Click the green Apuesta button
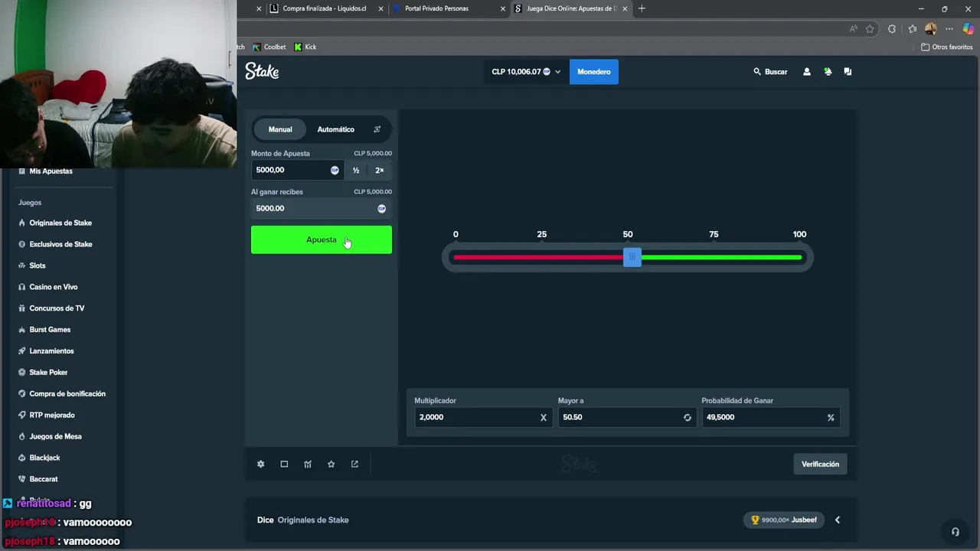Viewport: 980px width, 551px height. (x=322, y=240)
